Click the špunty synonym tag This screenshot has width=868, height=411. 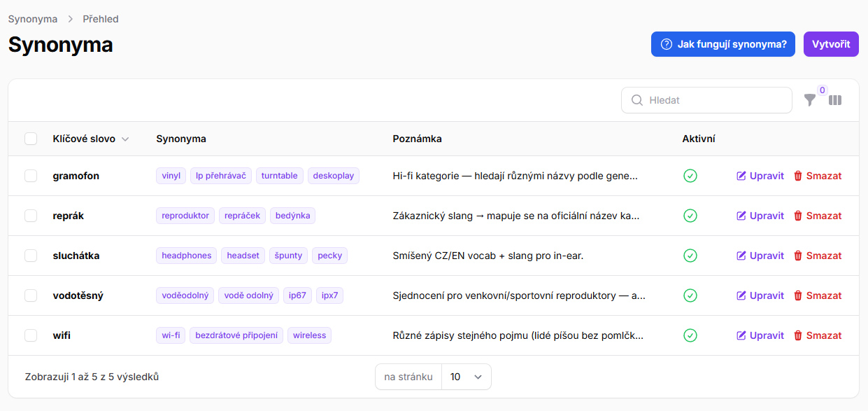[x=289, y=256]
